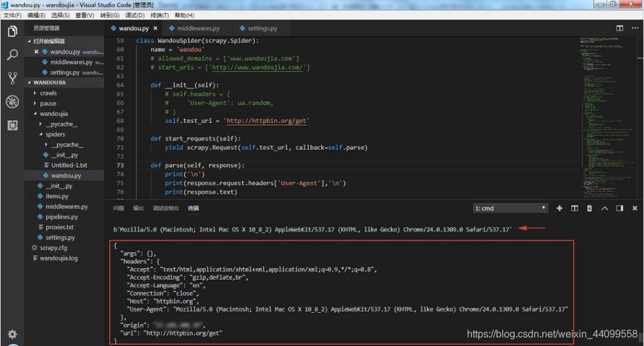Open the editor More Actions ellipsis

635,28
